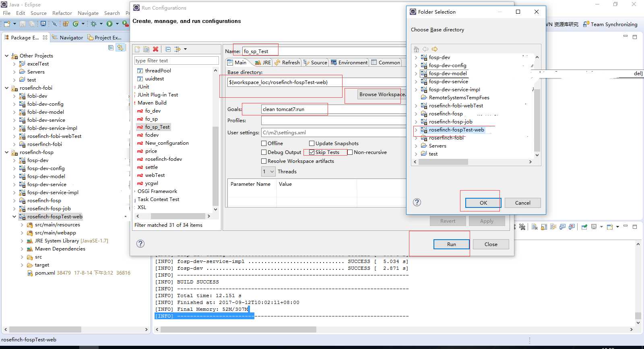The width and height of the screenshot is (644, 349).
Task: Delete the selected launch configuration
Action: click(x=155, y=49)
